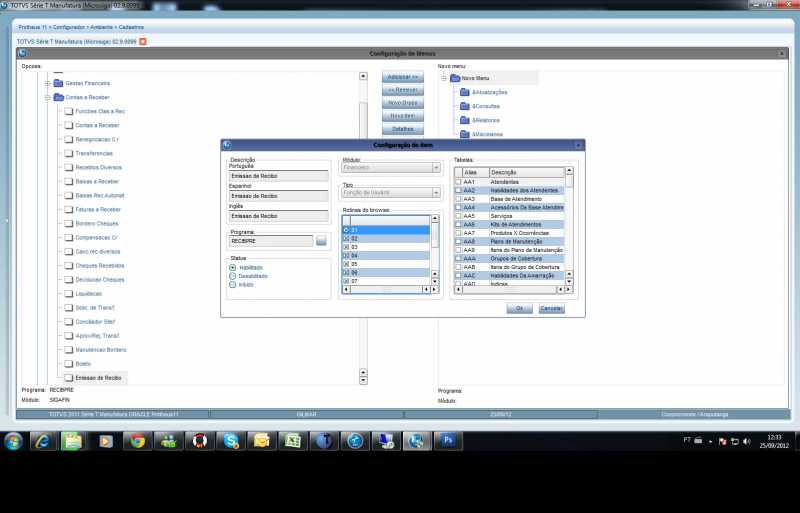Click the Transferencias item document icon

[69, 153]
